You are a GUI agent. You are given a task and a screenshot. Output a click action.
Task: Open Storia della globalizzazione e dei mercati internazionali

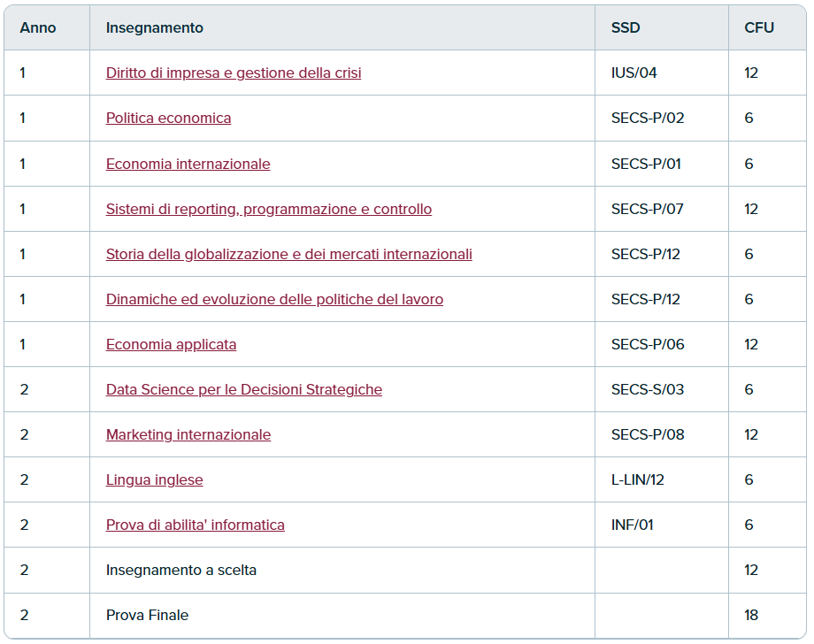289,254
